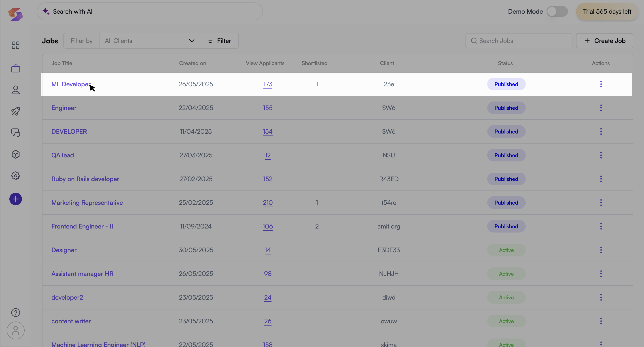Click the Active status of Designer

pos(506,250)
